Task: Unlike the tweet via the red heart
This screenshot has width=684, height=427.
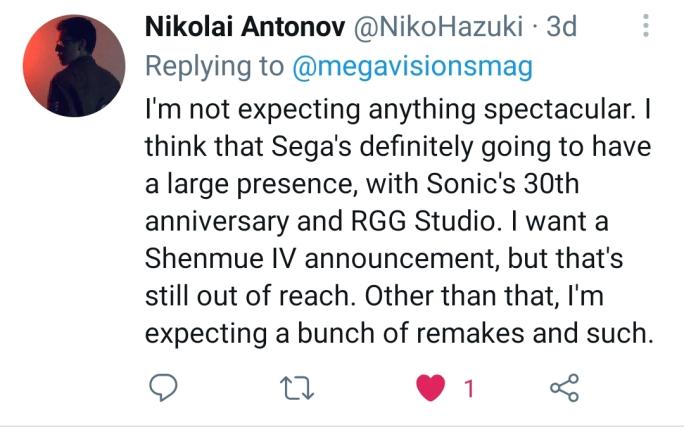Action: (431, 387)
